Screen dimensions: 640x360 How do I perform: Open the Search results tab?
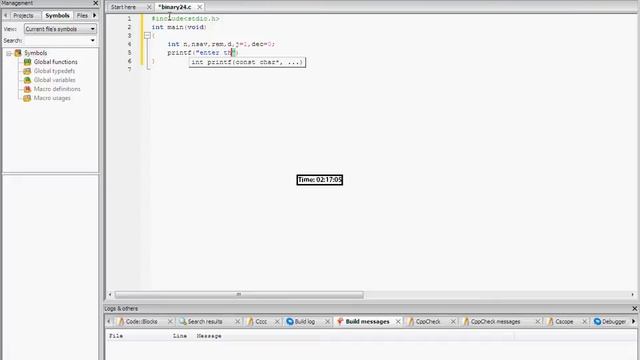pos(205,322)
